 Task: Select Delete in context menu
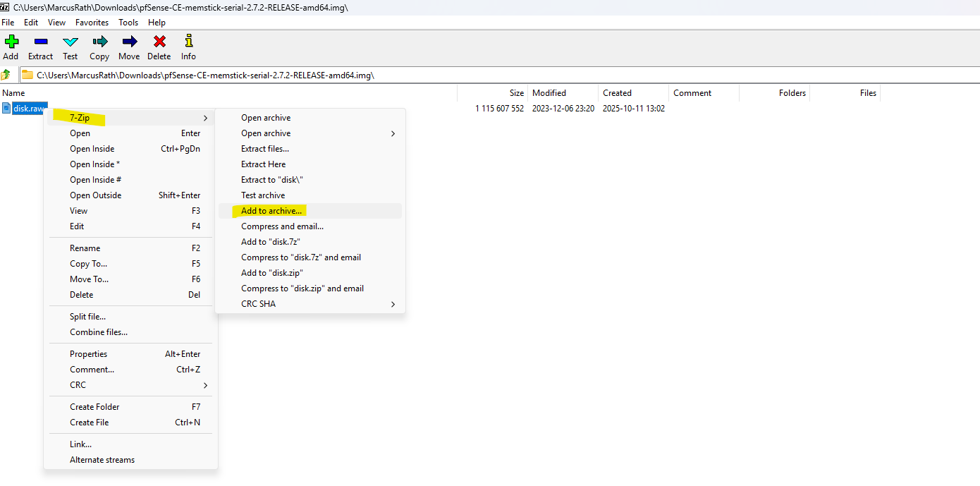pyautogui.click(x=130, y=295)
